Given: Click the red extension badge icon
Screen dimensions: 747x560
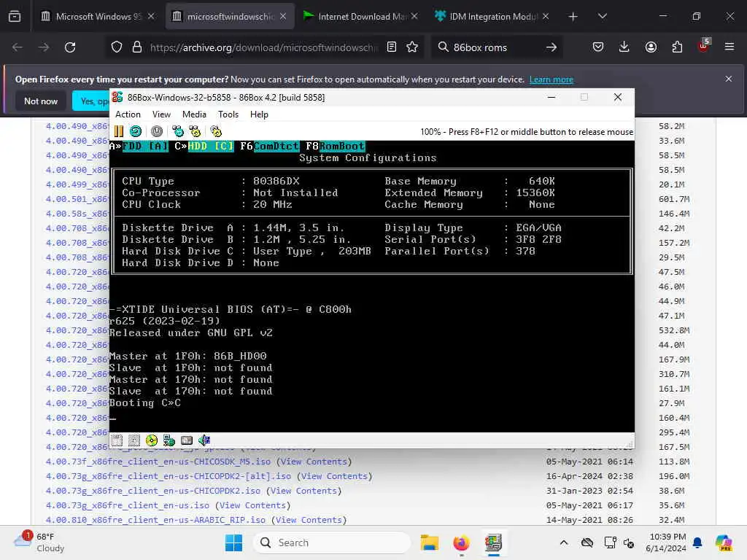Looking at the screenshot, I should (x=704, y=46).
